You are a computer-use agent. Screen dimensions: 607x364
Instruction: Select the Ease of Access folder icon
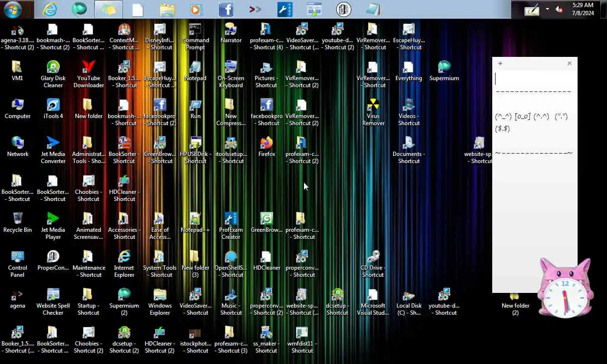pos(160,226)
